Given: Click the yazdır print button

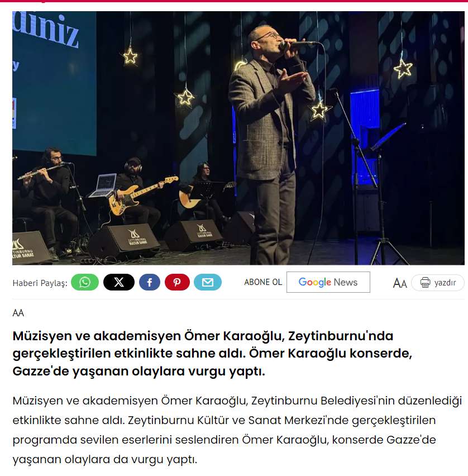Looking at the screenshot, I should coord(438,283).
